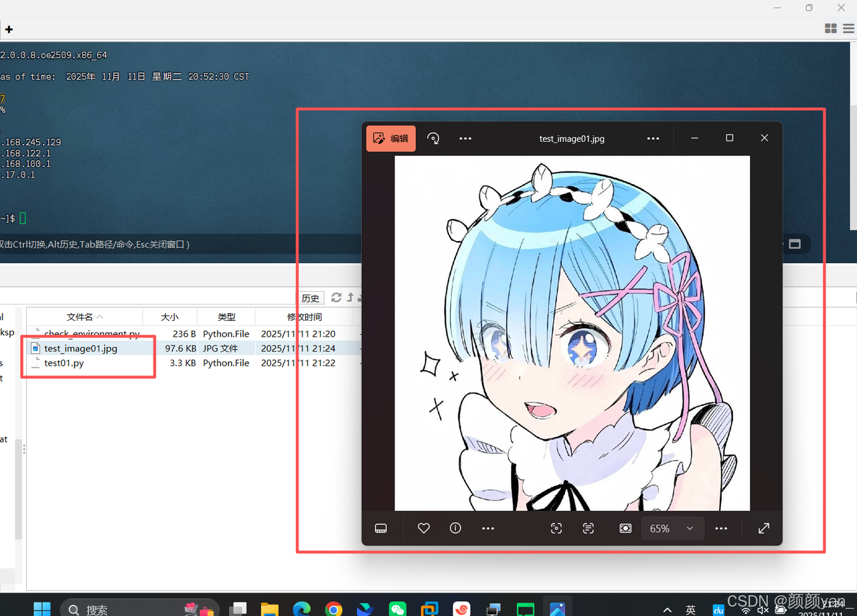
Task: Open the background editing tool
Action: click(625, 528)
